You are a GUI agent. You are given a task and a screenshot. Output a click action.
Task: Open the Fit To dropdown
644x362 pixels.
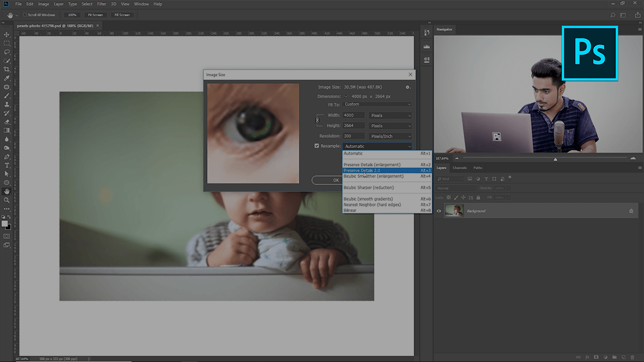pos(377,105)
